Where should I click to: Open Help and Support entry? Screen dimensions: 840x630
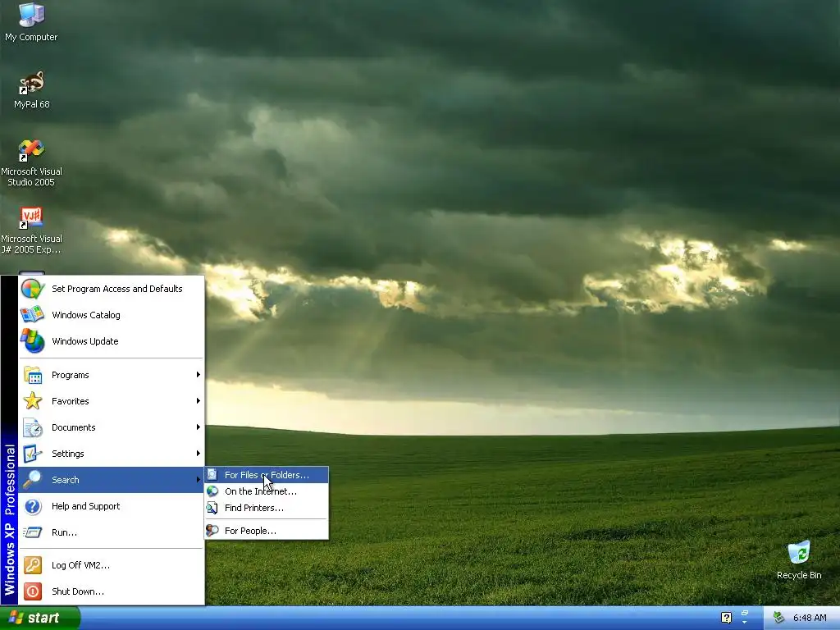(112, 506)
